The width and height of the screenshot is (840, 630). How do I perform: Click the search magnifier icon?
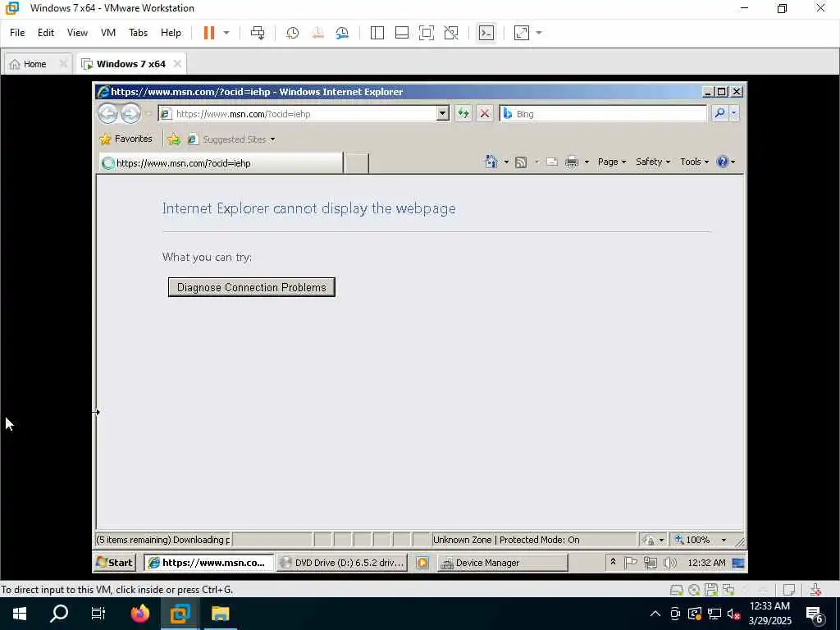click(719, 113)
